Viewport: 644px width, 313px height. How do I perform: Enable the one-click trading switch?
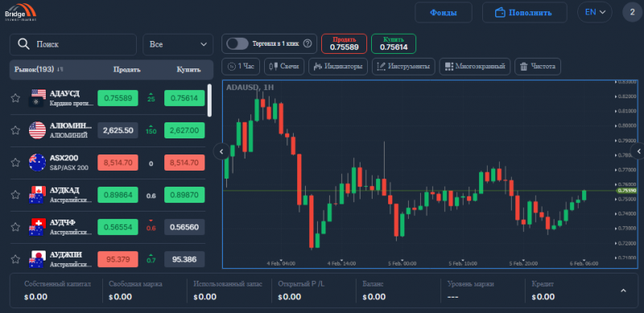tap(237, 43)
